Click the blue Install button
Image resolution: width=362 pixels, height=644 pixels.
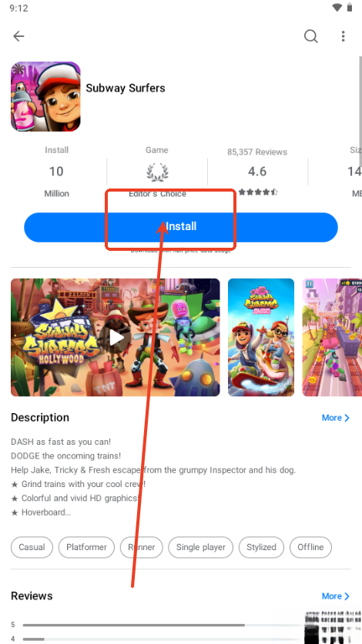coord(181,227)
